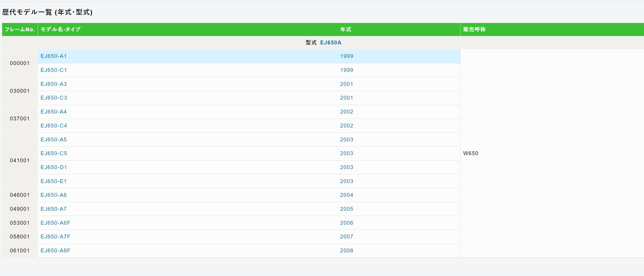Image resolution: width=644 pixels, height=276 pixels.
Task: Open the EJ650-C5 model link
Action: [54, 153]
